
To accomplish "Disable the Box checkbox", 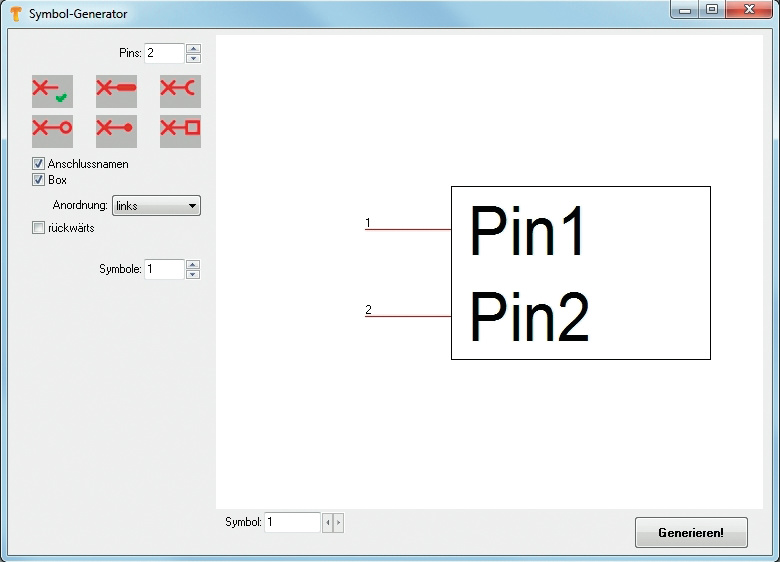I will coord(39,180).
